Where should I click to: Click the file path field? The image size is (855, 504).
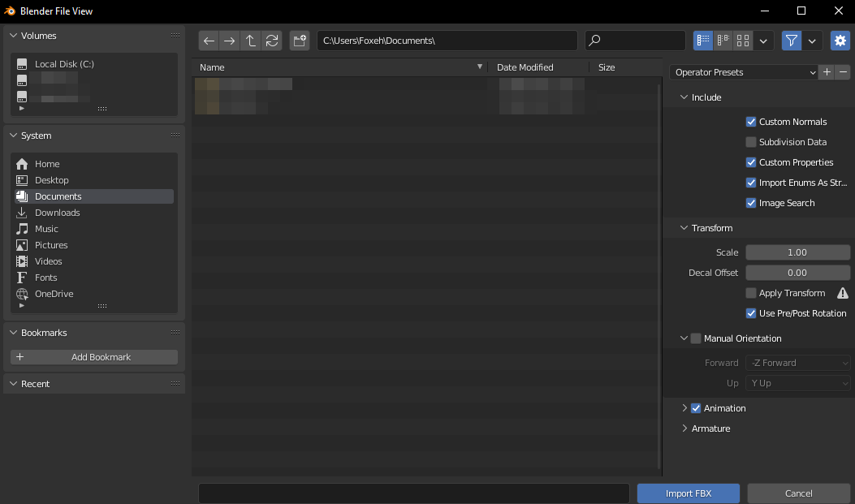coord(447,41)
